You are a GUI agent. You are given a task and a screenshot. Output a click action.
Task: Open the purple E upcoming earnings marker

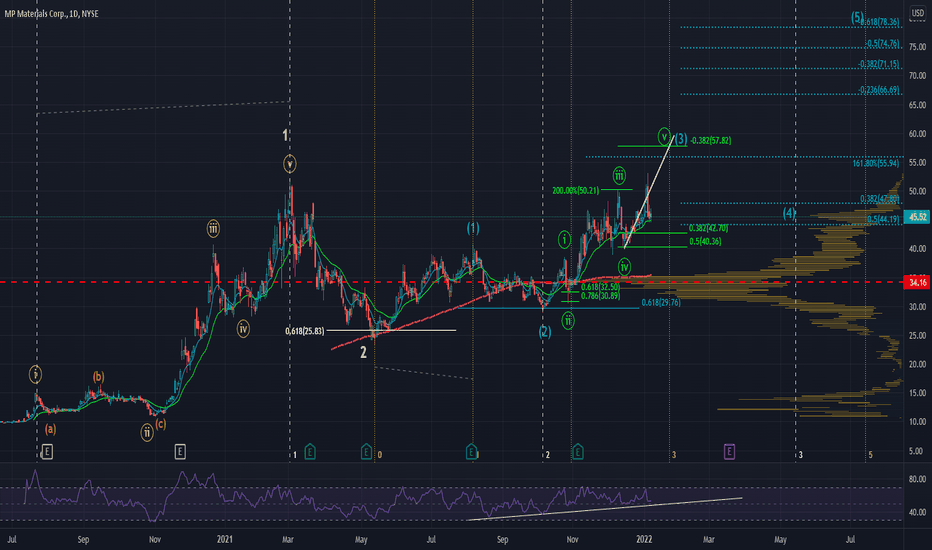tap(729, 452)
